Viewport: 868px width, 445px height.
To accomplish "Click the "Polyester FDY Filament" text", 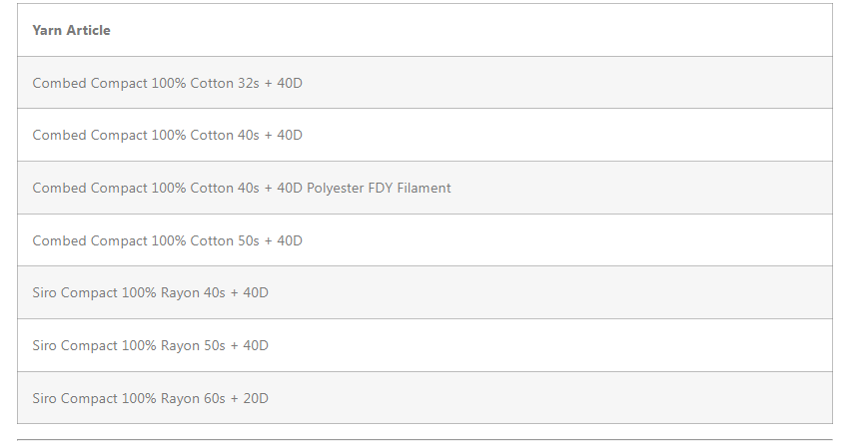I will click(x=379, y=189).
